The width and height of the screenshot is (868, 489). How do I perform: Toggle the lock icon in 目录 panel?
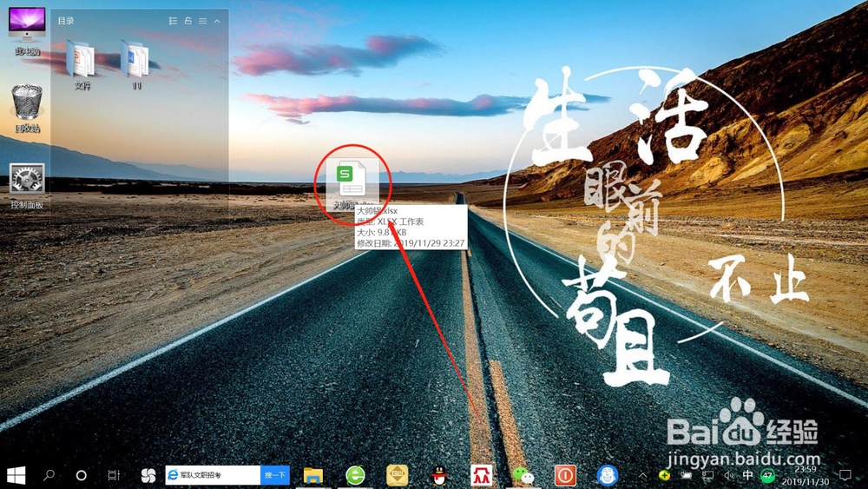click(x=188, y=21)
